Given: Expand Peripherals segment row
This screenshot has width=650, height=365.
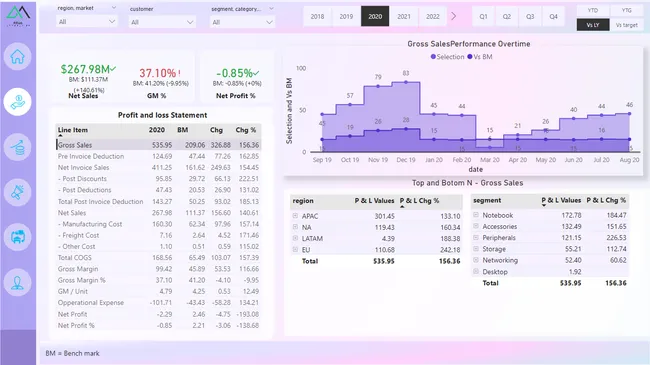Looking at the screenshot, I should [x=476, y=237].
